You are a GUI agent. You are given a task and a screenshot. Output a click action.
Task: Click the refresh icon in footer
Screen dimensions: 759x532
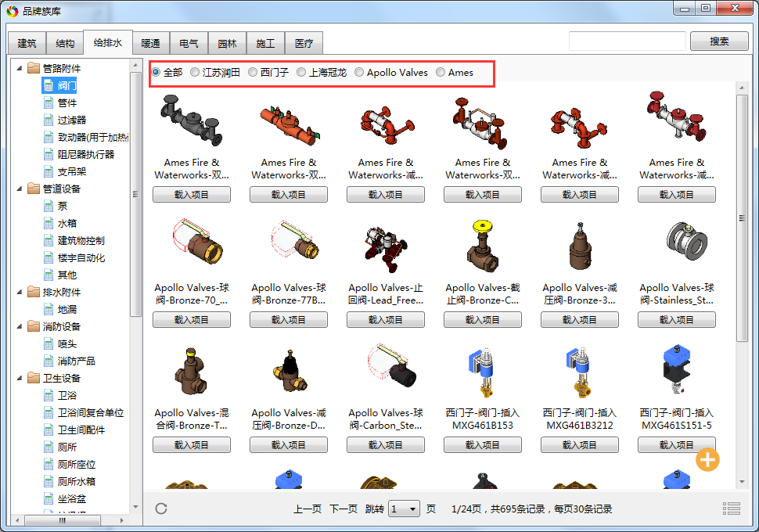point(161,509)
